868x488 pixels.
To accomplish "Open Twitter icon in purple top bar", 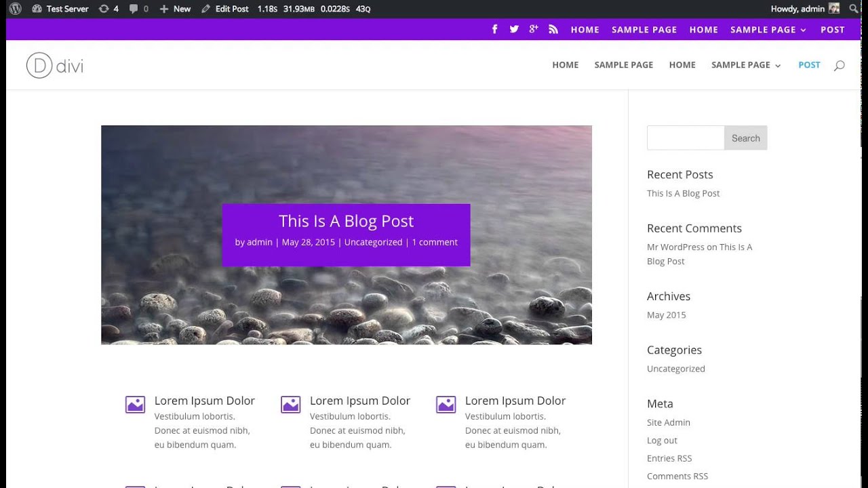I will tap(514, 29).
